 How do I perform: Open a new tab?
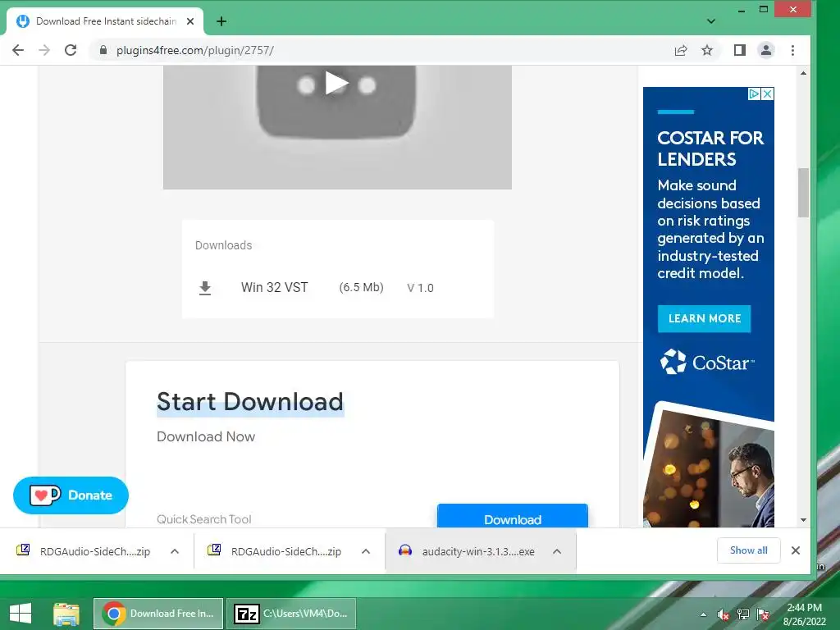(x=221, y=21)
